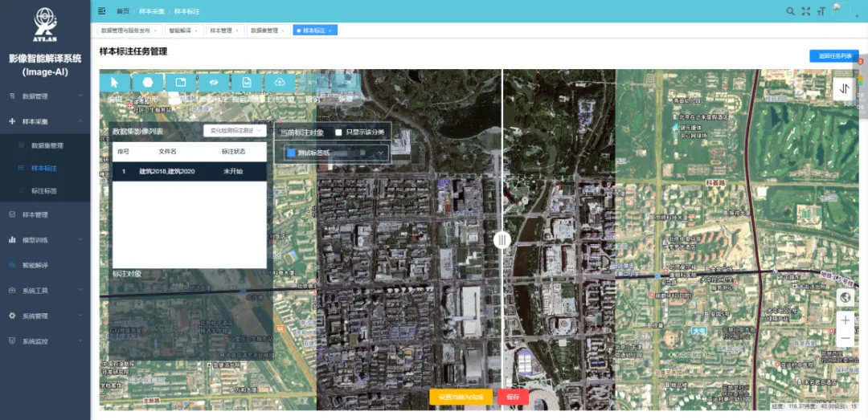
Task: Click the red 保存 button
Action: (514, 397)
